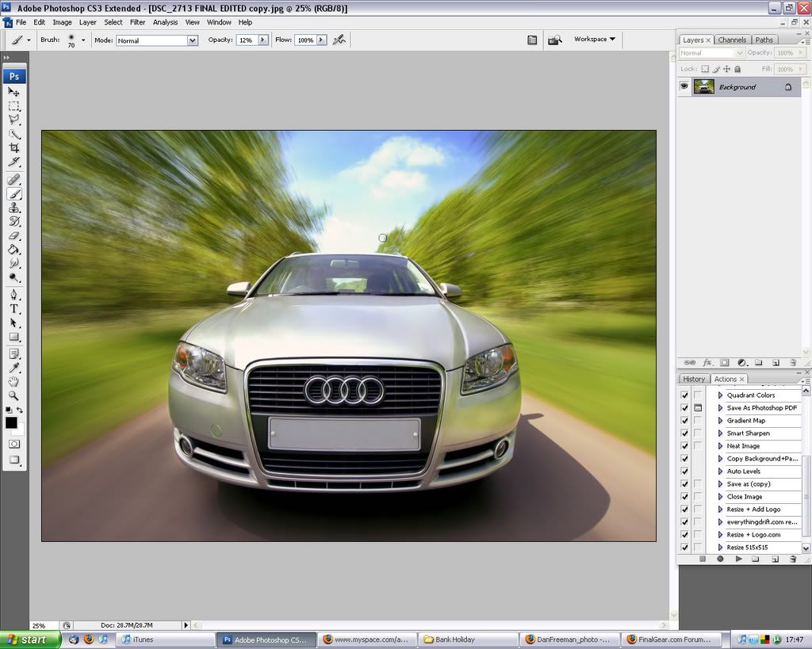Open Tool Preset picker dropdown
The width and height of the screenshot is (812, 649).
29,40
